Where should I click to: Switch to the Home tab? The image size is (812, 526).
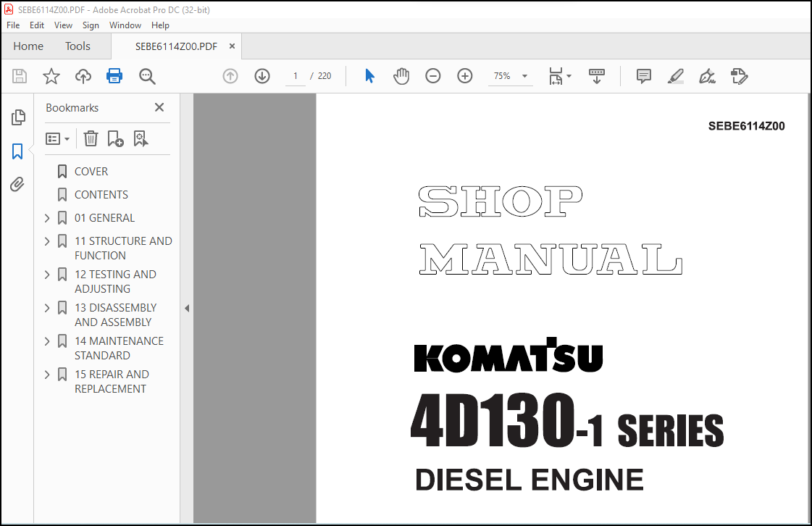[28, 46]
